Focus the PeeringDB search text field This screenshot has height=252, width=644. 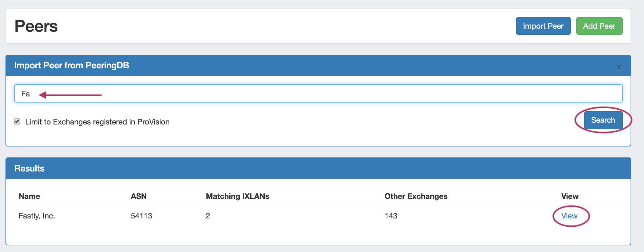click(318, 93)
